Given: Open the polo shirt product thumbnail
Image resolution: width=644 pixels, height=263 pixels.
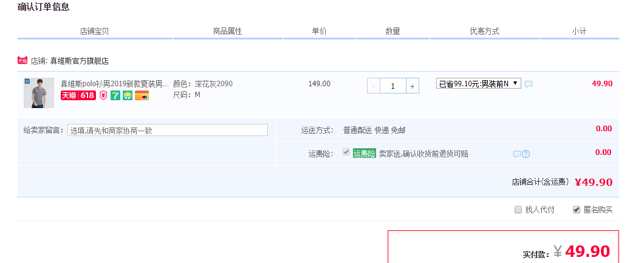Looking at the screenshot, I should click(x=39, y=93).
